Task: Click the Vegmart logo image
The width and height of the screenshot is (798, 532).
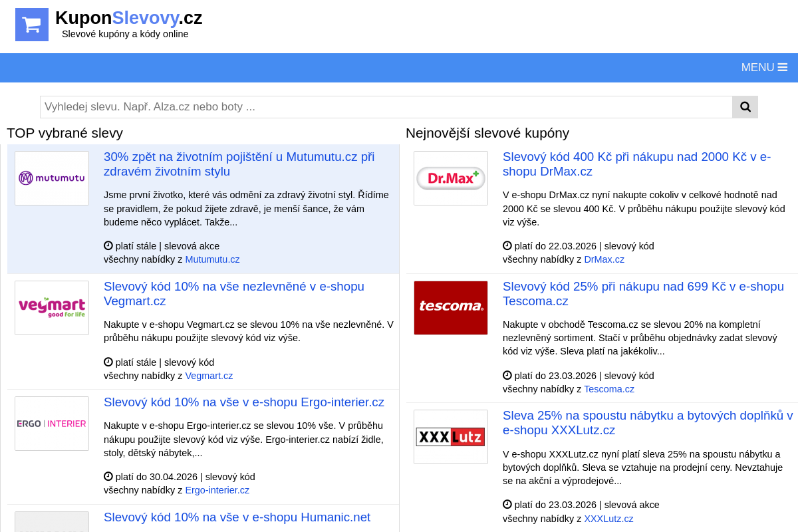Action: point(52,308)
